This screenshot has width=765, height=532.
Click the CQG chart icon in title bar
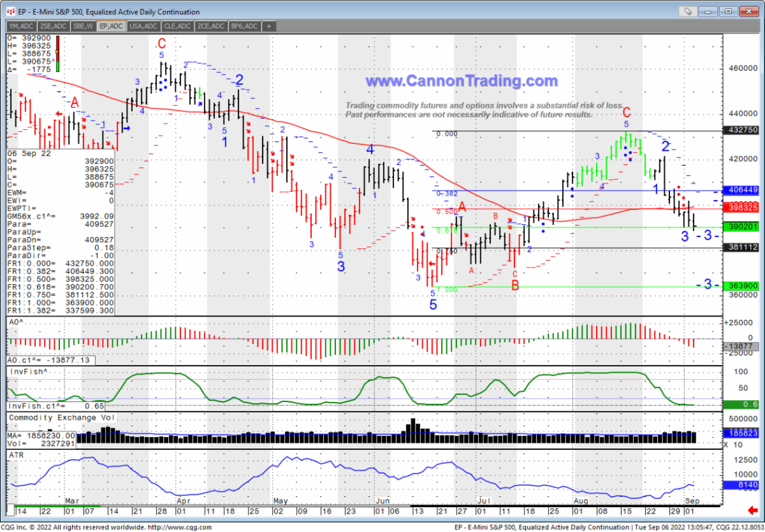coord(11,11)
